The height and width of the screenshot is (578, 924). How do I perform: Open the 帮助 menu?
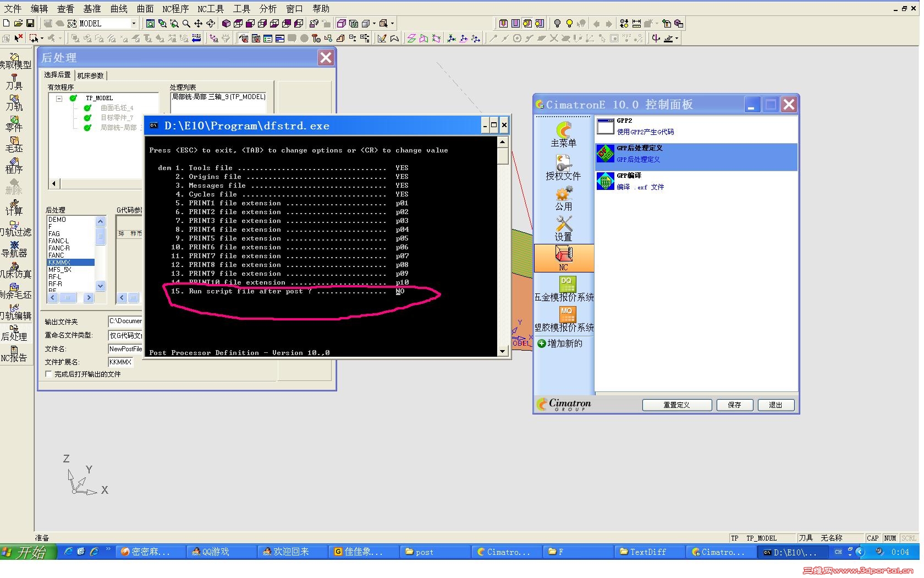pyautogui.click(x=321, y=8)
